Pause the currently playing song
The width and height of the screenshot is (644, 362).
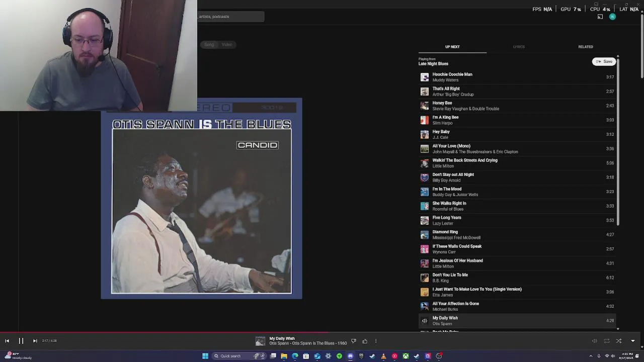[x=21, y=341]
